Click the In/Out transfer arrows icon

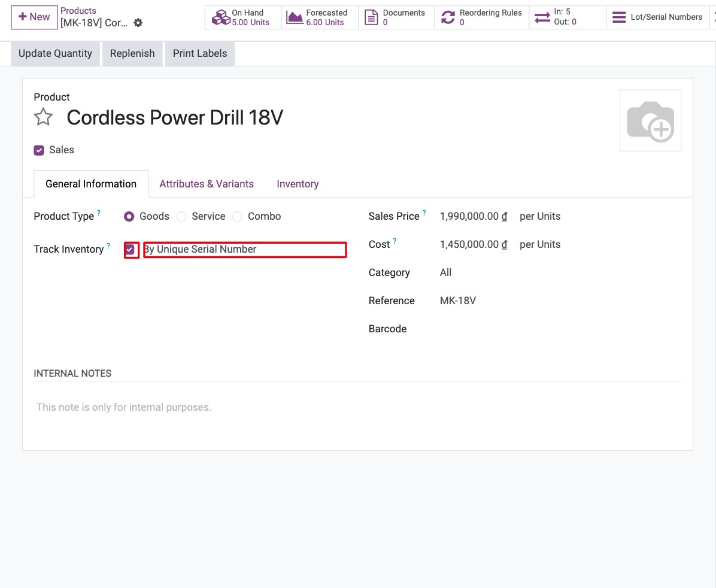[542, 17]
